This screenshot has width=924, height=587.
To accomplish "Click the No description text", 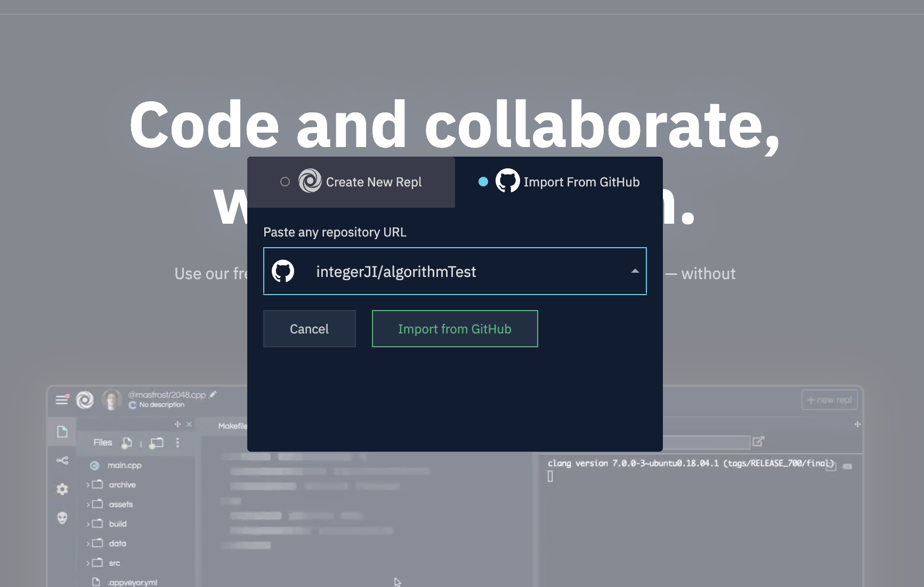I will tap(161, 405).
